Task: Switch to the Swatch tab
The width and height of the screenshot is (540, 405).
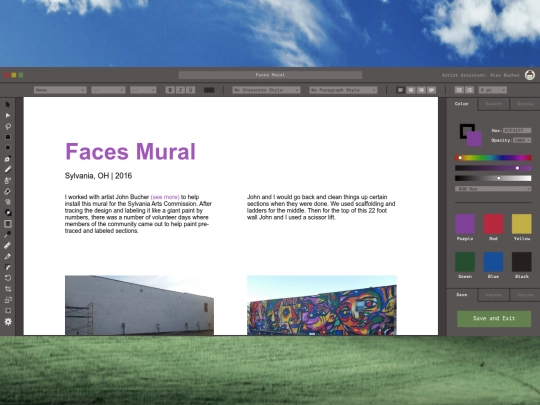Action: coord(494,104)
